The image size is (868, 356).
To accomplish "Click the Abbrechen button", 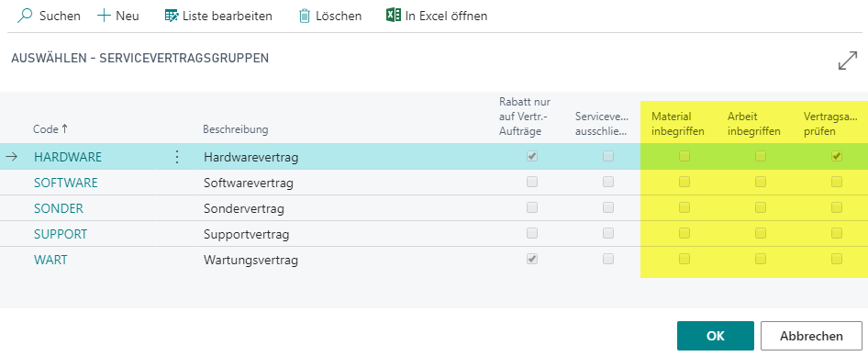I will pos(811,336).
